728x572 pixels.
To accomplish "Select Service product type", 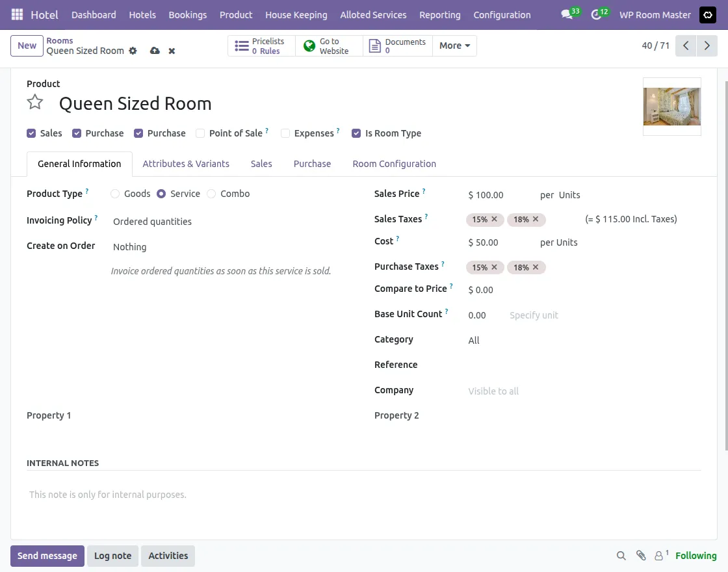I will 161,194.
